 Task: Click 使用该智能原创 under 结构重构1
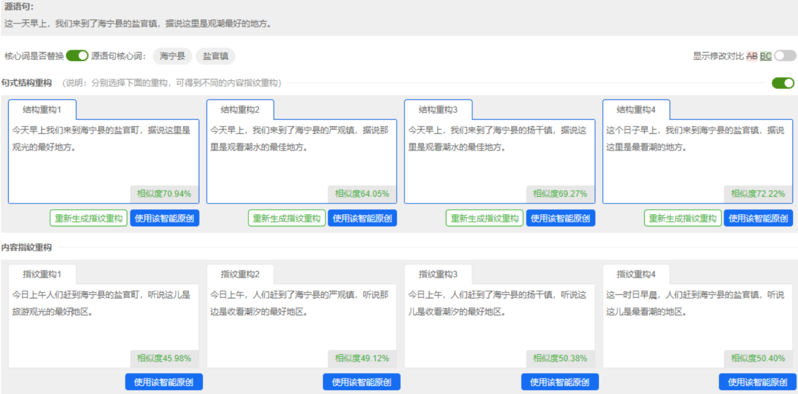tap(164, 218)
